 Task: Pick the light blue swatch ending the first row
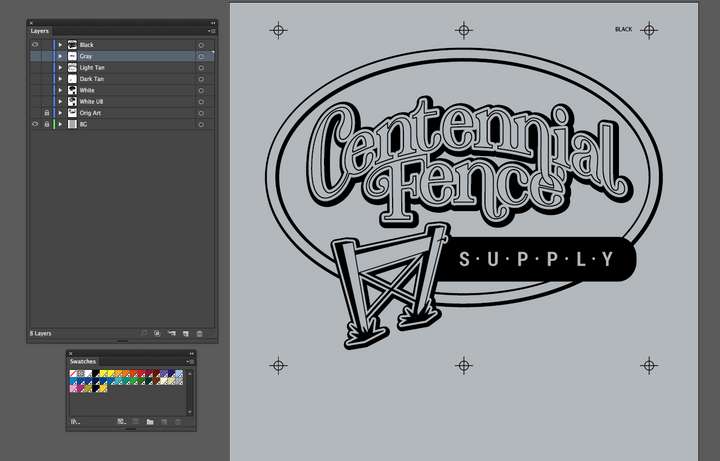(x=179, y=374)
